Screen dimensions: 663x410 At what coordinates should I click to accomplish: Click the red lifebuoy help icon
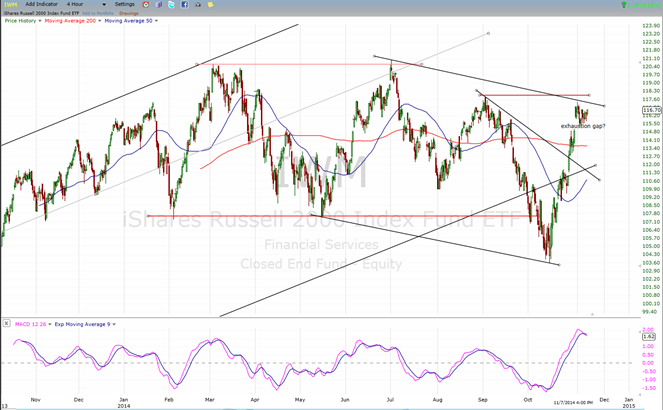point(145,5)
